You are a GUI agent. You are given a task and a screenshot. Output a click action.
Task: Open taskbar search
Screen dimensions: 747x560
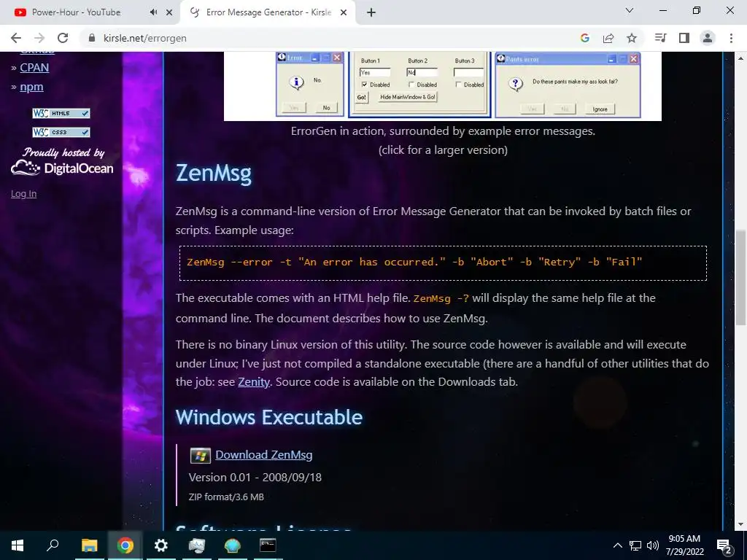tap(53, 545)
